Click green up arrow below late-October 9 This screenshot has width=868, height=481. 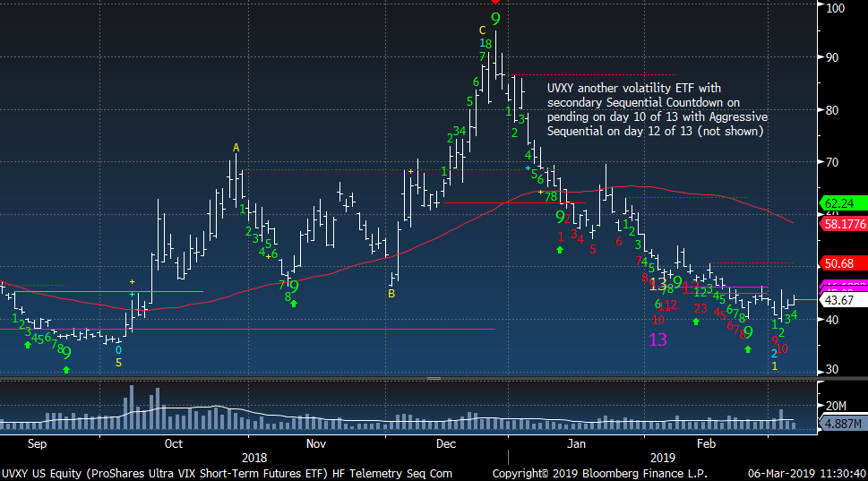coord(294,304)
